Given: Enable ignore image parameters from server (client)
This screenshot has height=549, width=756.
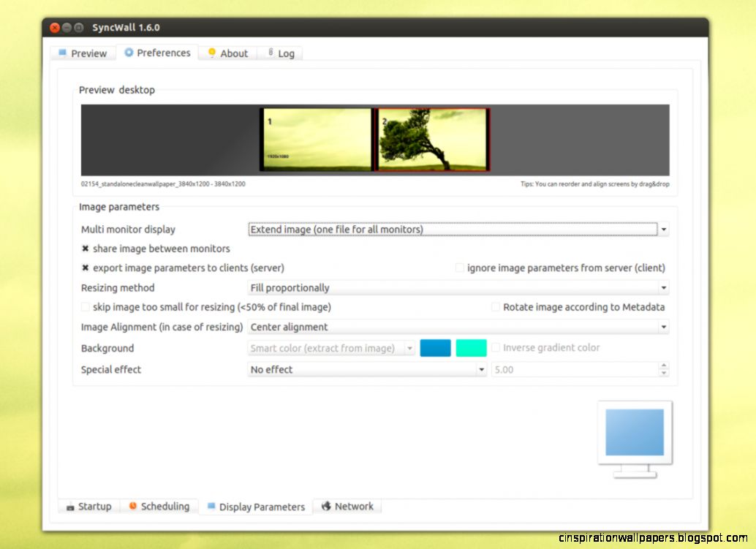Looking at the screenshot, I should pyautogui.click(x=459, y=268).
